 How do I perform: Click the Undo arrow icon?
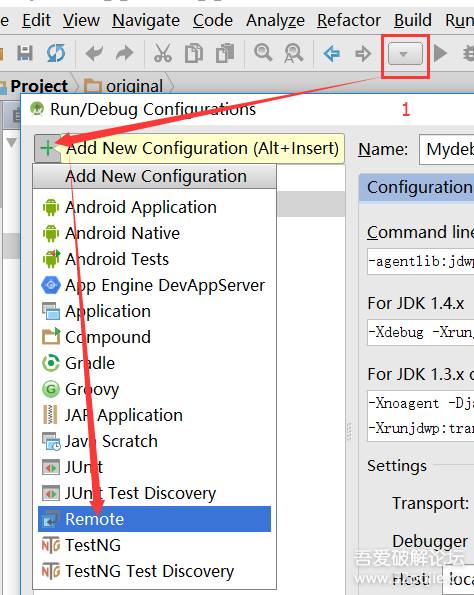tap(94, 54)
